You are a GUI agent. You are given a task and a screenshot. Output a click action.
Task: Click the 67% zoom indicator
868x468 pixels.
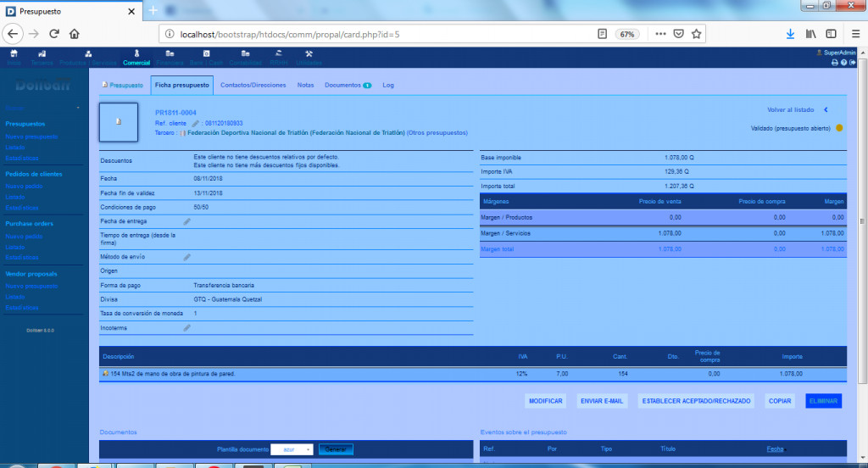[x=627, y=35]
